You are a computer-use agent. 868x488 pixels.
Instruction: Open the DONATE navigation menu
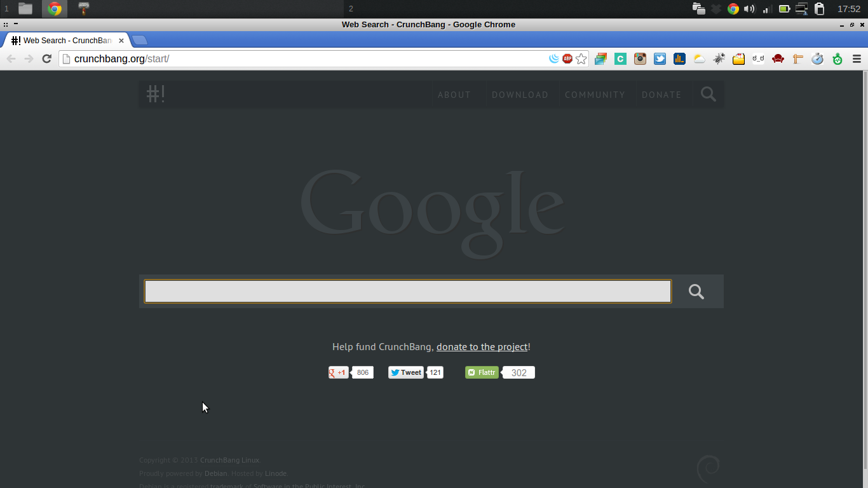(661, 95)
